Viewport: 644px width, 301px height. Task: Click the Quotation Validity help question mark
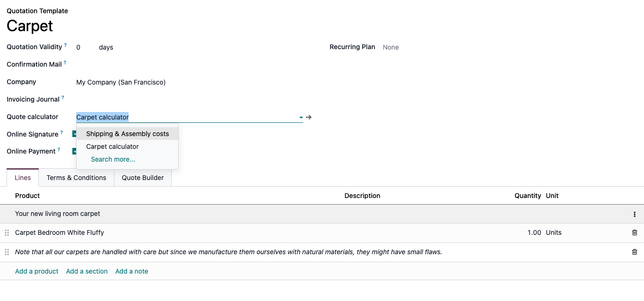pos(65,45)
